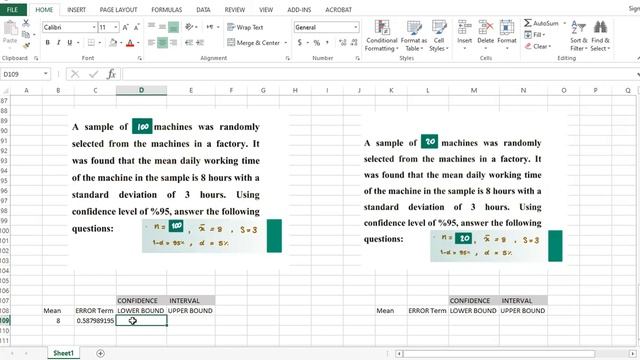Open the Clear menu

538,46
